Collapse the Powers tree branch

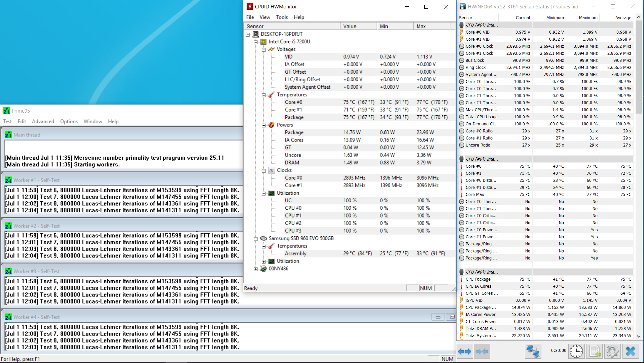coord(264,125)
